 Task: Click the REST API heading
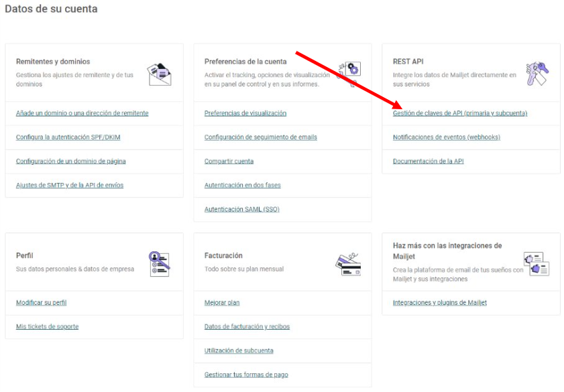(408, 62)
